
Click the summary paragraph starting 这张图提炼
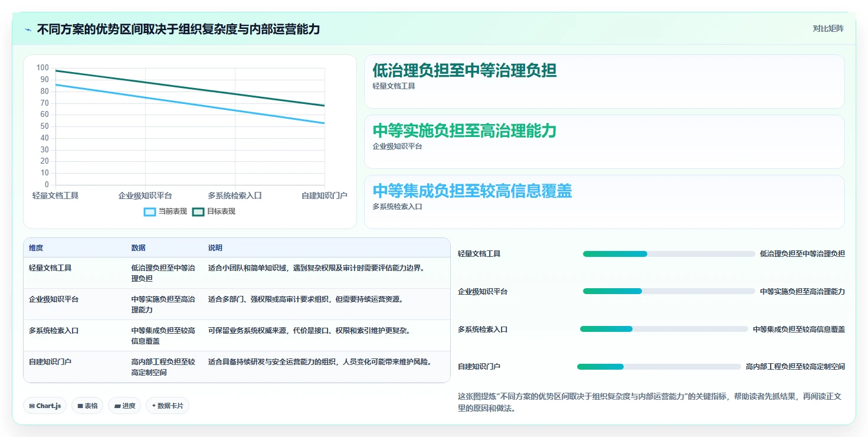point(649,402)
